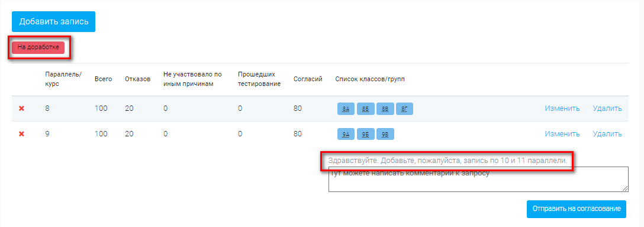Screen dimensions: 644x227
Task: Open Изменить link for parallel 9
Action: [562, 134]
